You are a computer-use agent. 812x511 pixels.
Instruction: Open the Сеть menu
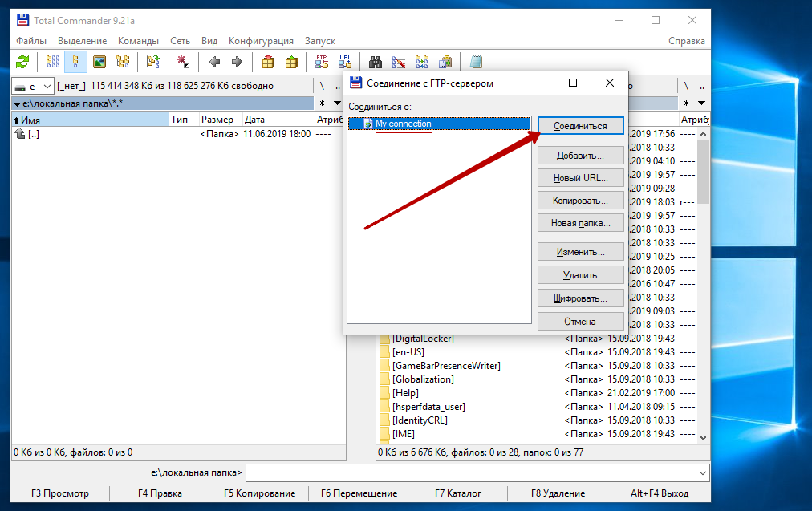(x=181, y=41)
